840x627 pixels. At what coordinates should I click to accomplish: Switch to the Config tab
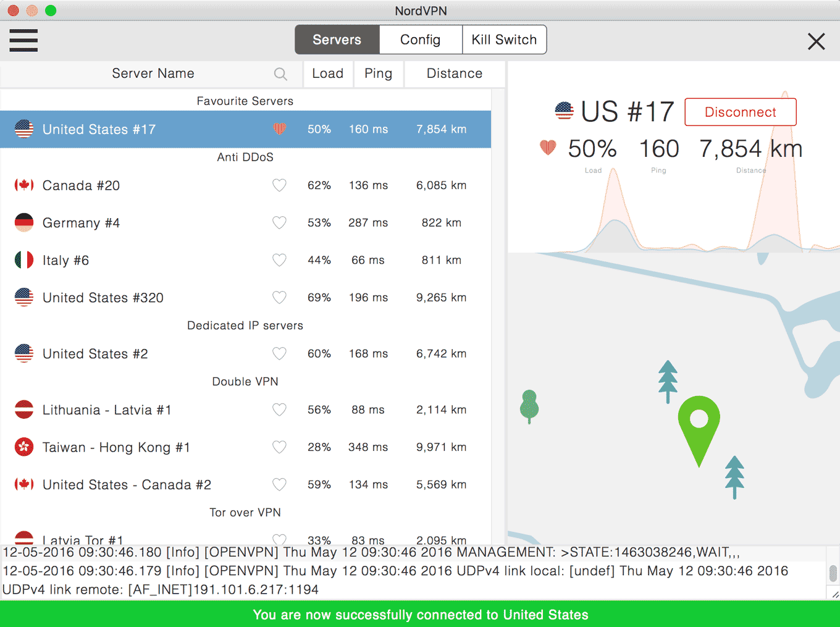(x=421, y=40)
